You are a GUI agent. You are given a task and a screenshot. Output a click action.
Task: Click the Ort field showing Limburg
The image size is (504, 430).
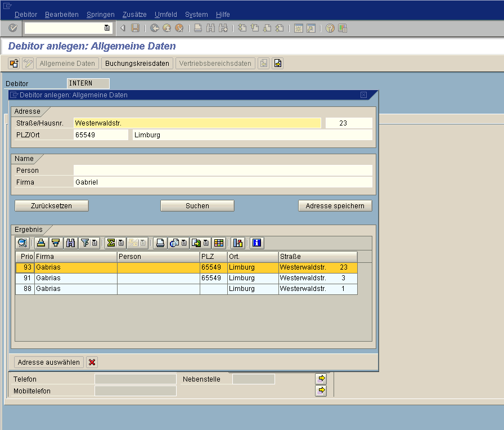pos(253,135)
